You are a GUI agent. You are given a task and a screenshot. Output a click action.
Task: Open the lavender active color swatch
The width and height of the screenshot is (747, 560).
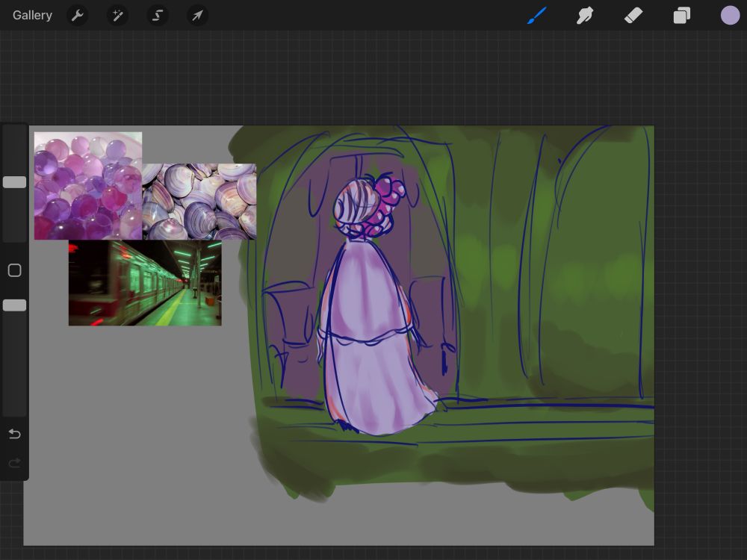click(x=730, y=15)
